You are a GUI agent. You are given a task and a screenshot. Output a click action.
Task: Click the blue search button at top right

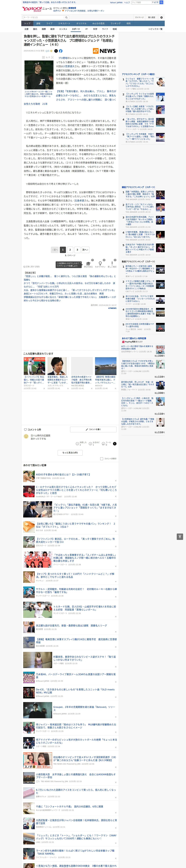[161, 2]
